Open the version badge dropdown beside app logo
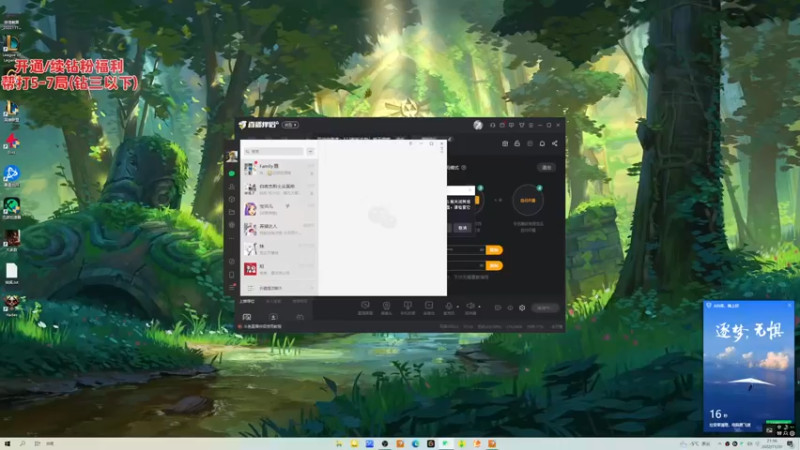Screen dimensions: 800x450 pos(291,125)
